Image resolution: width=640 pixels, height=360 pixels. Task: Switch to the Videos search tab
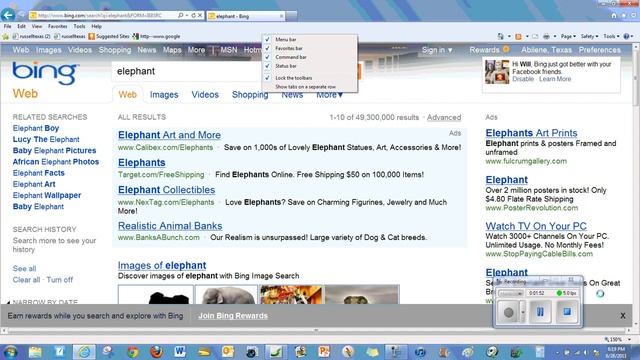[205, 95]
